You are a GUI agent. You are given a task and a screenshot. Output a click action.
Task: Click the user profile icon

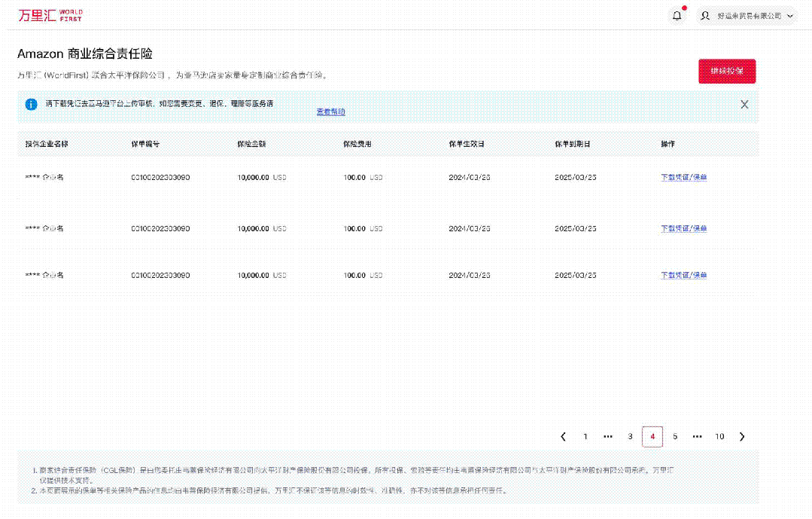(705, 16)
